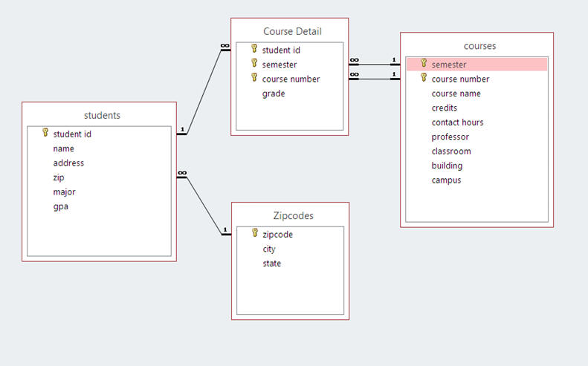Pick the campus field in courses table
This screenshot has height=366, width=588.
tap(446, 180)
